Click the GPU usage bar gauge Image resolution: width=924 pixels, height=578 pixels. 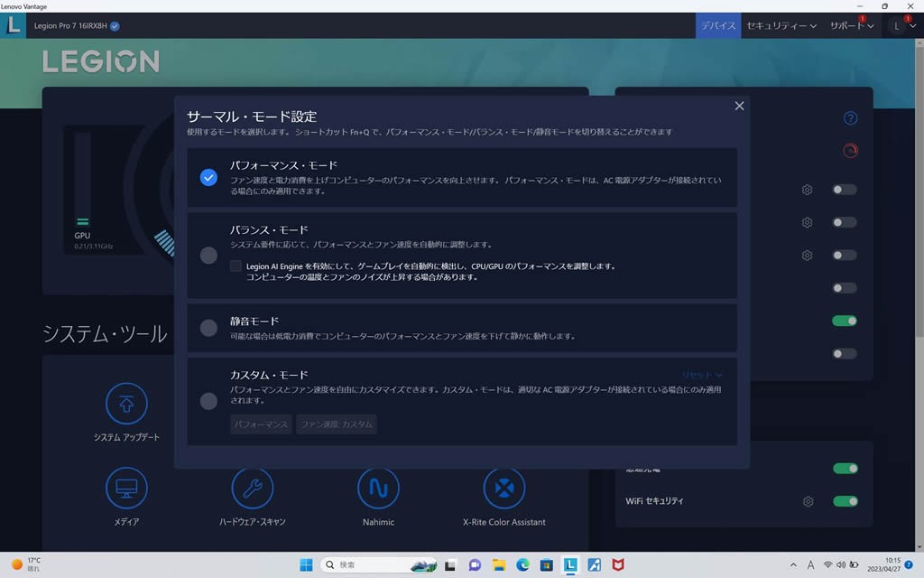82,180
